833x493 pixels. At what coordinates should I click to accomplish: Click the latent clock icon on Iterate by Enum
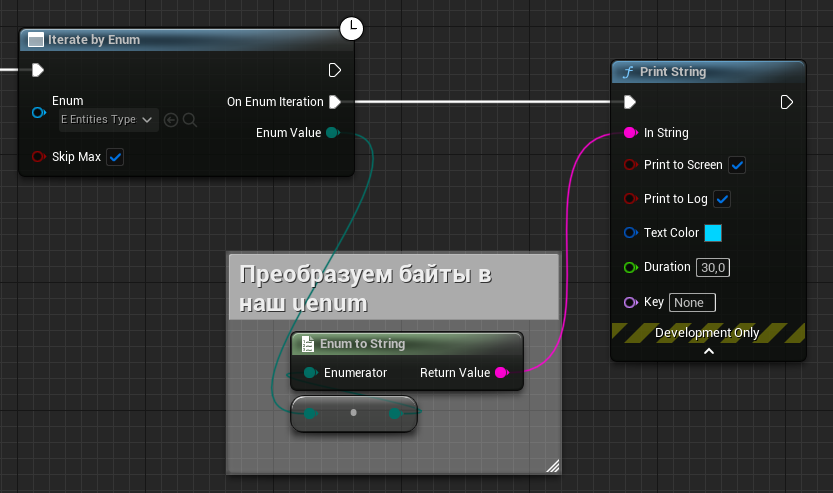point(351,30)
